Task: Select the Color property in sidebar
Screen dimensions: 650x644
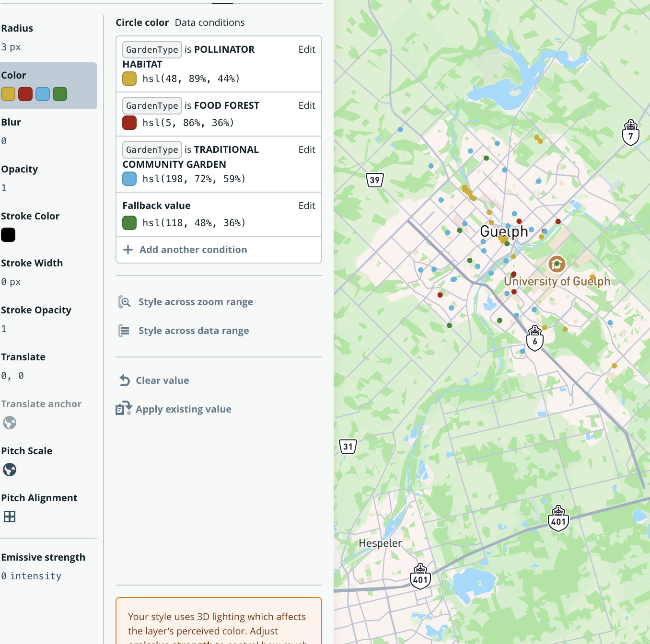Action: pyautogui.click(x=48, y=85)
